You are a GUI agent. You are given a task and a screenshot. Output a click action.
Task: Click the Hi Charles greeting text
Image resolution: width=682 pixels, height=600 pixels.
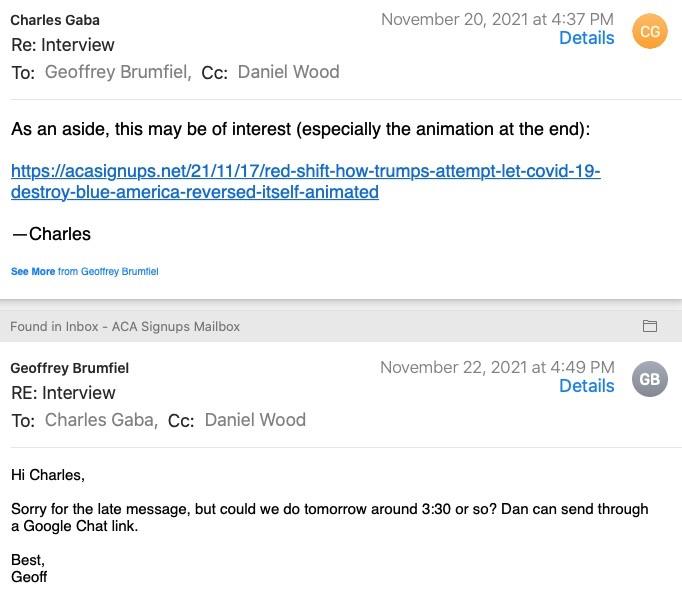click(x=48, y=475)
